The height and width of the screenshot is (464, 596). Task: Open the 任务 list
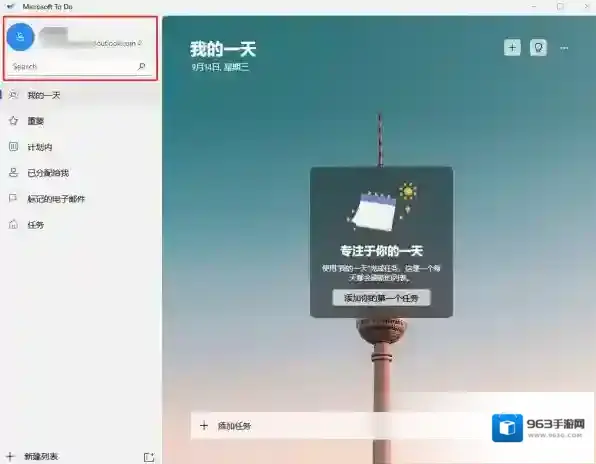point(81,225)
